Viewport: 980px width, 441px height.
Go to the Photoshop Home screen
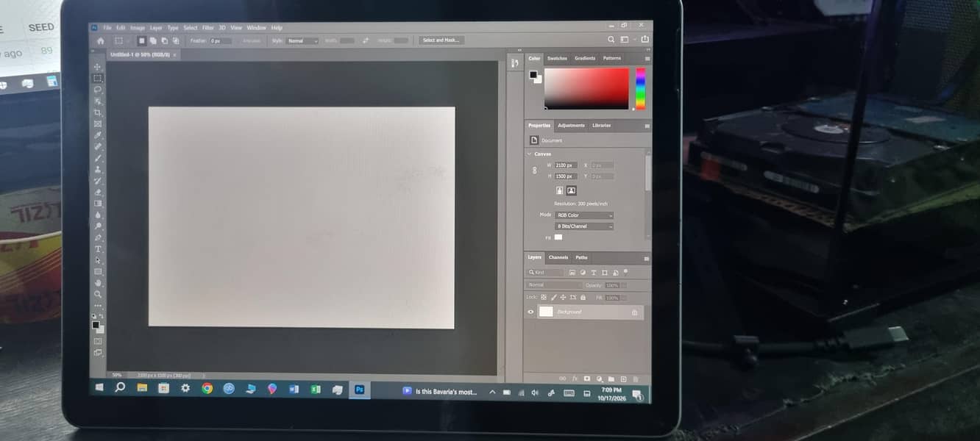(100, 40)
